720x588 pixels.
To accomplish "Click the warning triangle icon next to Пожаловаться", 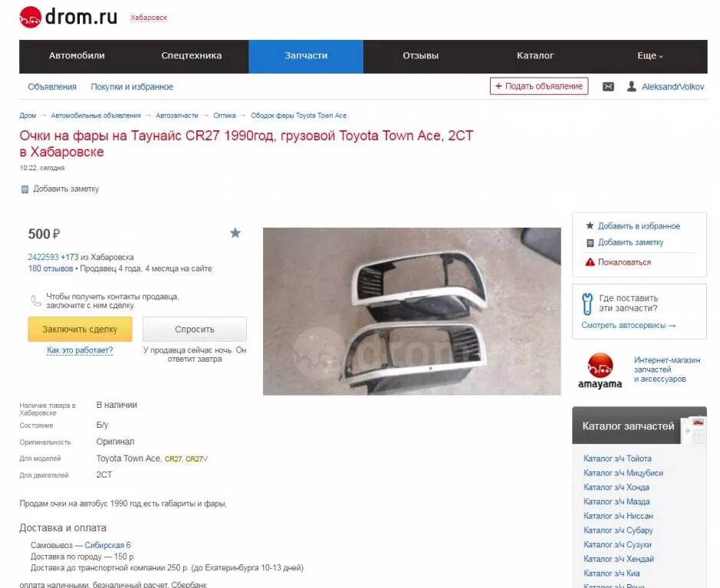I will click(x=590, y=262).
